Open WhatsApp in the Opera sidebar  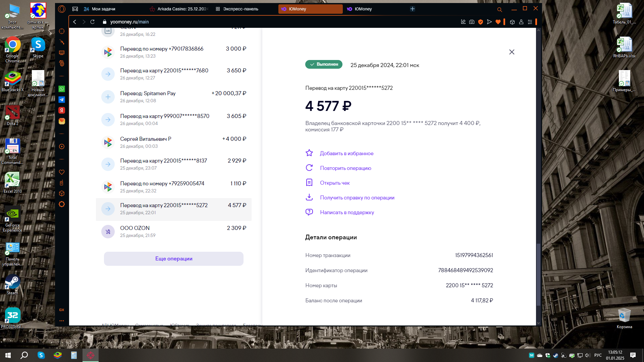coord(62,89)
